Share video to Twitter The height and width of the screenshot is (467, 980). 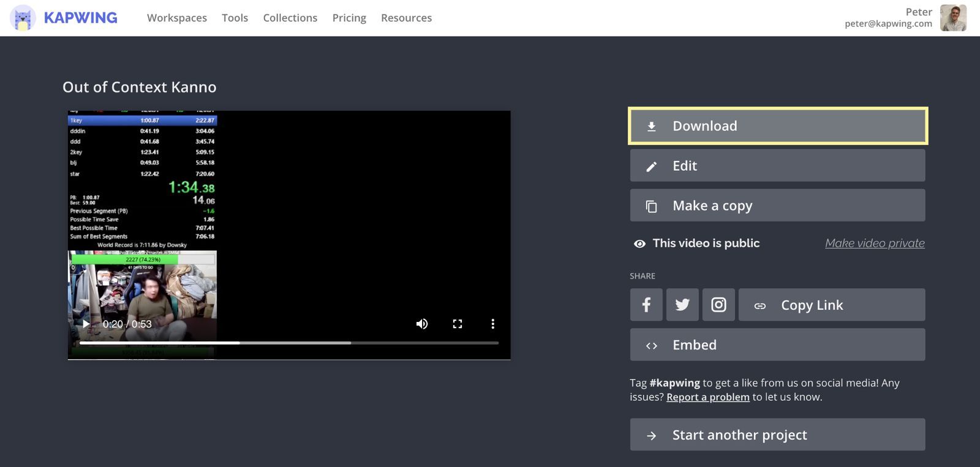(x=682, y=305)
